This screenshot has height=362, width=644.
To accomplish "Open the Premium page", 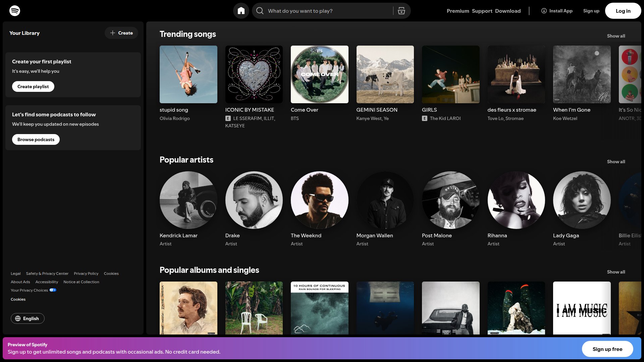I will pos(458,11).
